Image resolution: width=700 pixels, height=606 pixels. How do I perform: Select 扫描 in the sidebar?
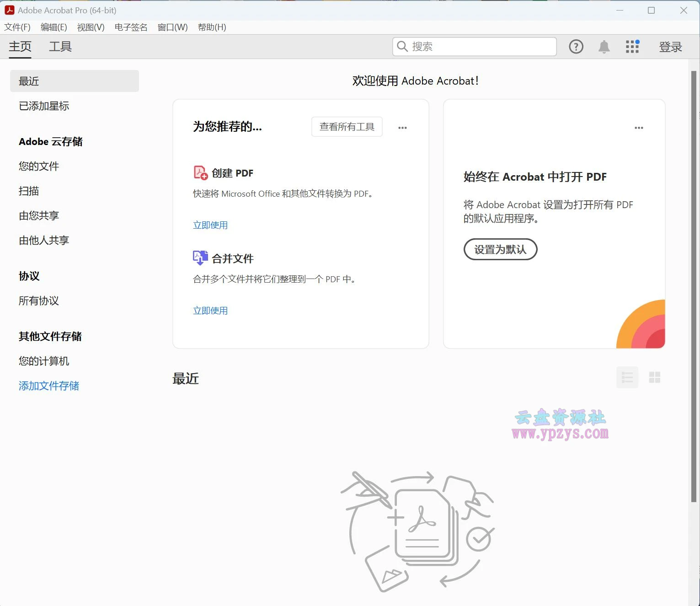29,191
